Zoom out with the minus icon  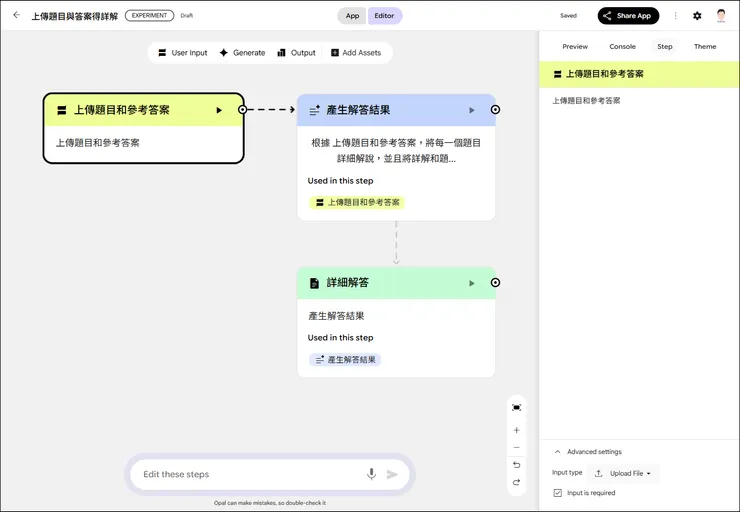click(516, 447)
